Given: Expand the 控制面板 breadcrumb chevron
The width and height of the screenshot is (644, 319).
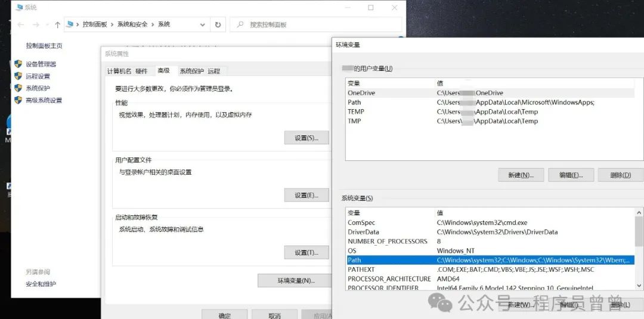Looking at the screenshot, I should 112,24.
